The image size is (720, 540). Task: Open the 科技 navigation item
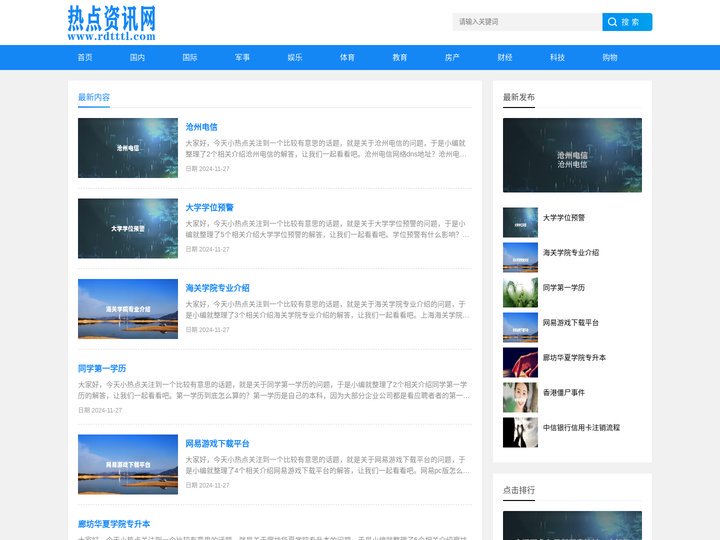click(557, 57)
